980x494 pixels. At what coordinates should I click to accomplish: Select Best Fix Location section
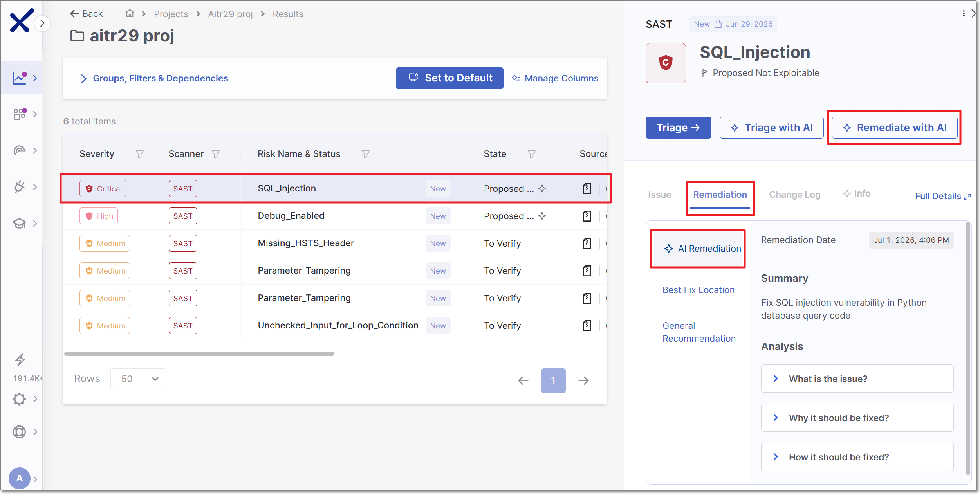coord(698,290)
